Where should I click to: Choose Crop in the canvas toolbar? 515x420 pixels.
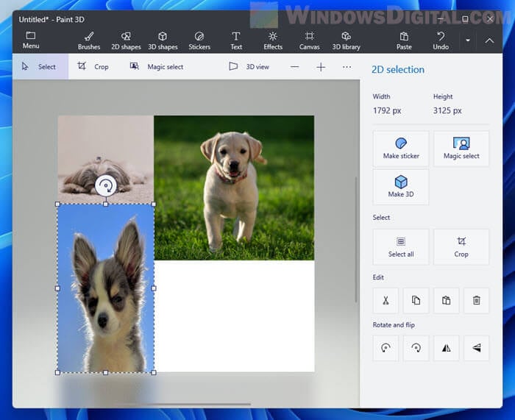(x=93, y=67)
